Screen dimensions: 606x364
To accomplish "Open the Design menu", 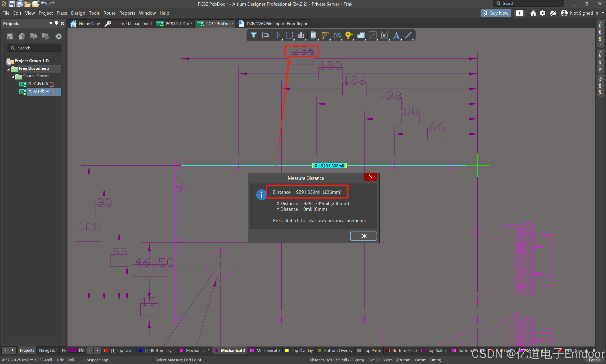I will tap(78, 13).
